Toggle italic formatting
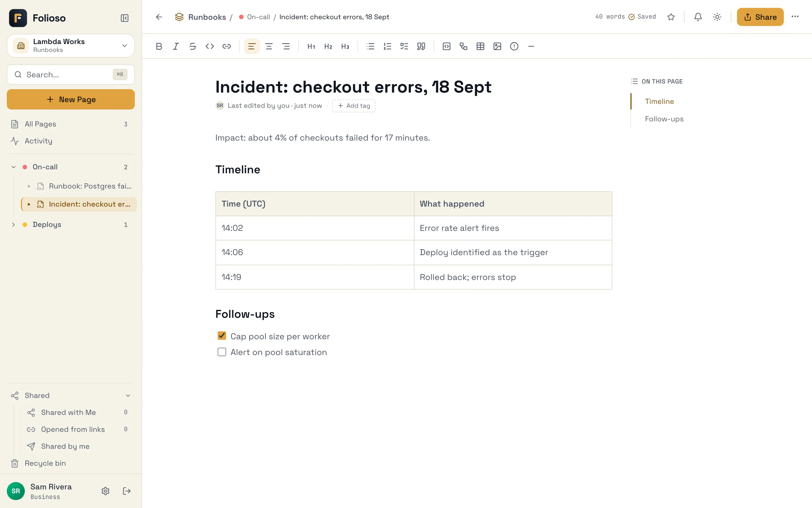This screenshot has height=508, width=812. pos(176,46)
